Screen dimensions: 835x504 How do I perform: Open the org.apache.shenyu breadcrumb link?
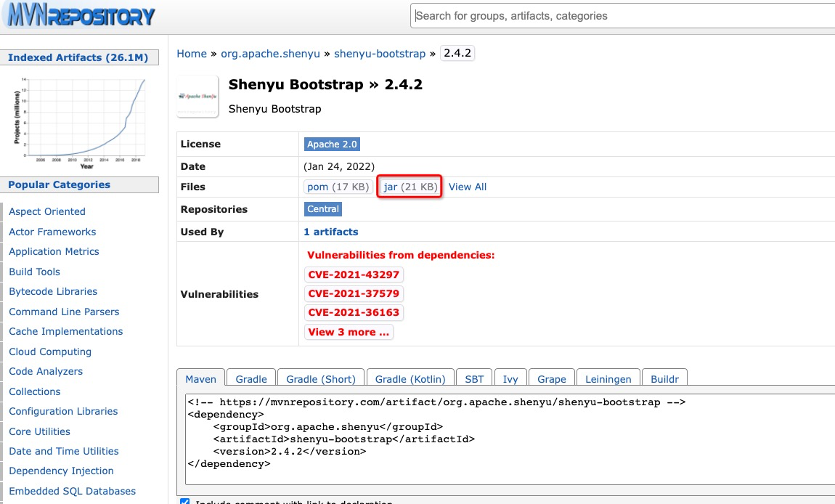(x=271, y=54)
